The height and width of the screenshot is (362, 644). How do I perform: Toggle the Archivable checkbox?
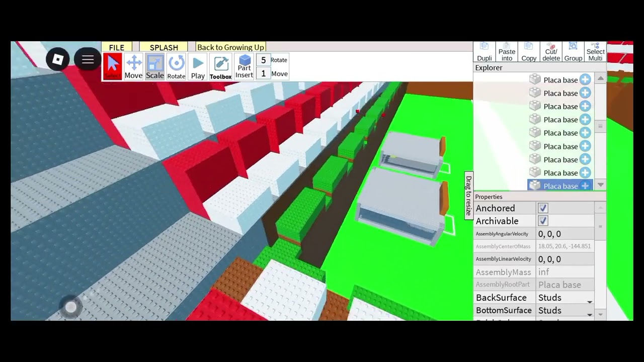(x=543, y=221)
